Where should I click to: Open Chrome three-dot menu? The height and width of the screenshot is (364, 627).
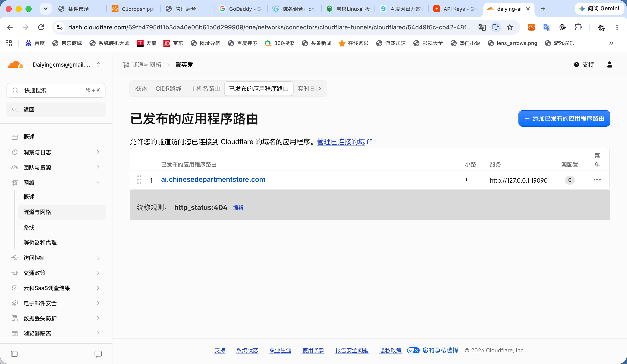click(x=617, y=27)
